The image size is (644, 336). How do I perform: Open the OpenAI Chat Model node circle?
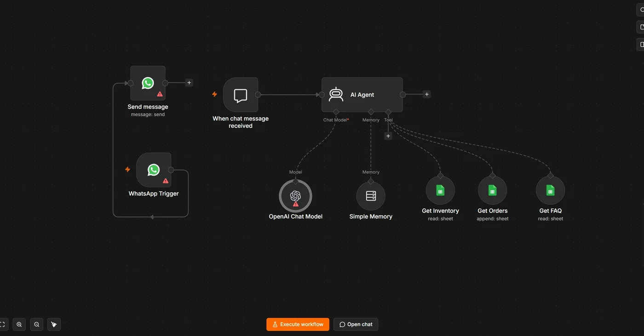[295, 196]
